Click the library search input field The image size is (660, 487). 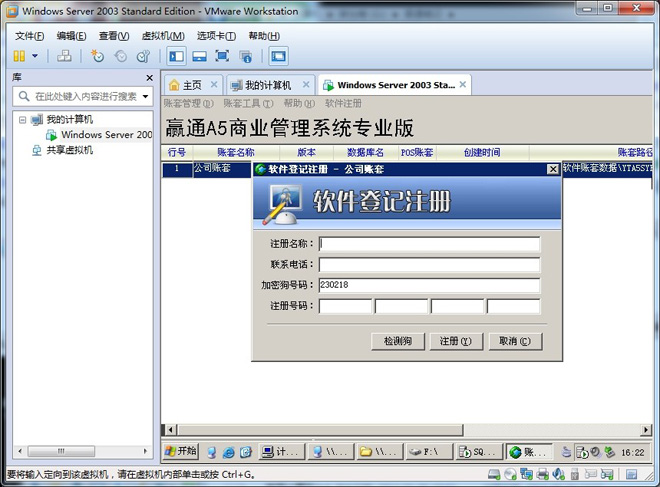80,97
